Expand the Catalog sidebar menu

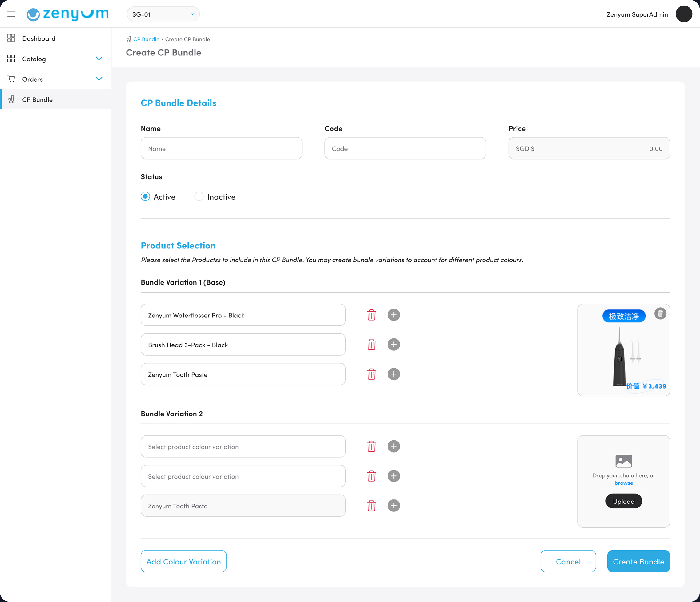(x=99, y=59)
